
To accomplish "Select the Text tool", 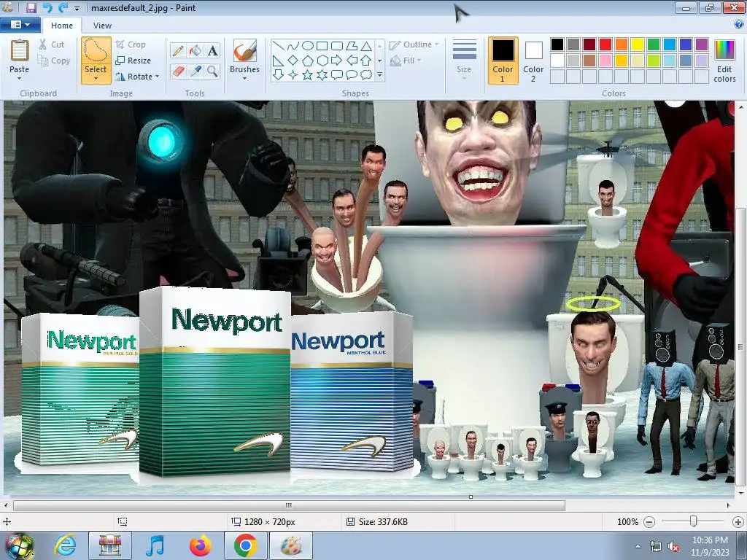I will click(x=212, y=50).
